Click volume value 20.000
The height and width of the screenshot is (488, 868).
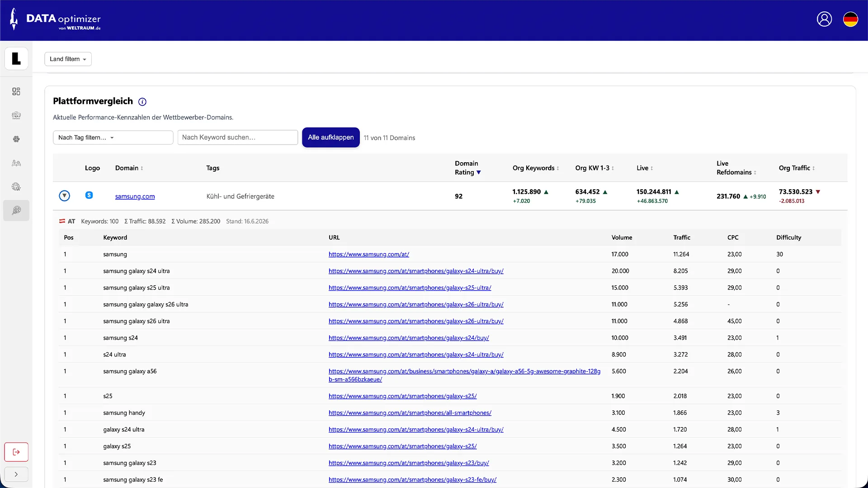pyautogui.click(x=620, y=271)
